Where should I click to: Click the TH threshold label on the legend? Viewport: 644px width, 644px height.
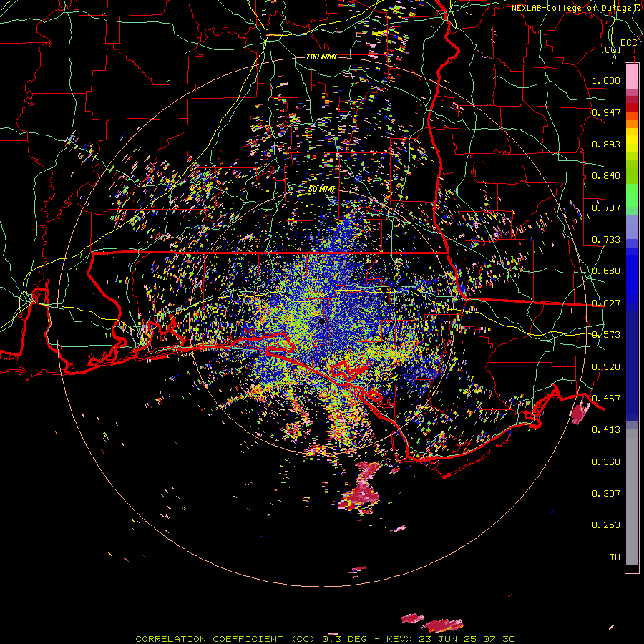[615, 557]
